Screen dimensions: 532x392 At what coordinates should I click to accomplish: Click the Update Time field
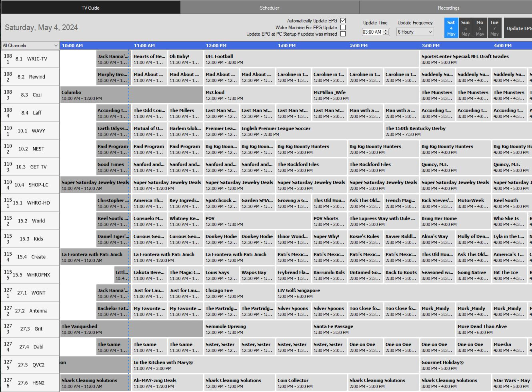(x=372, y=32)
